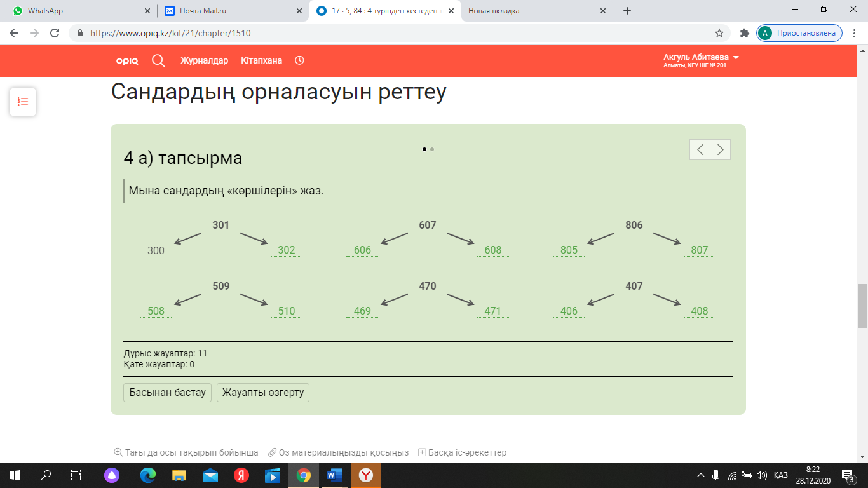Viewport: 868px width, 488px height.
Task: Open Mail app from taskbar
Action: click(x=210, y=475)
